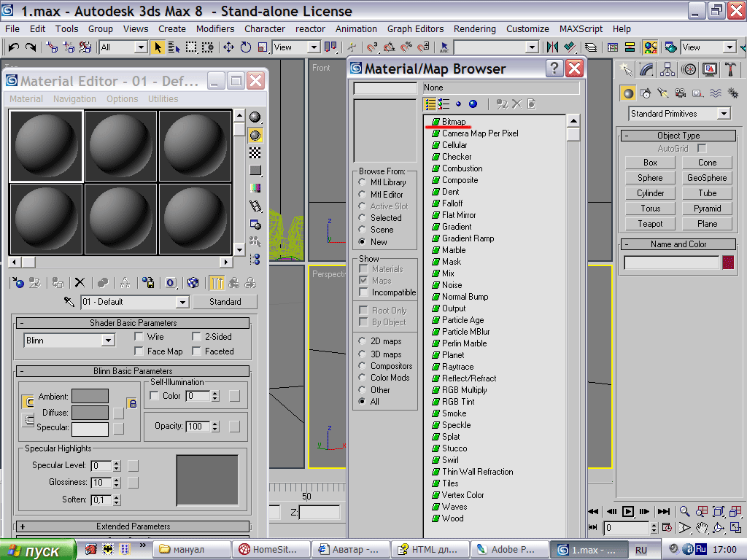
Task: Collapse the Shader Basic Parameters rollout
Action: coord(133,323)
